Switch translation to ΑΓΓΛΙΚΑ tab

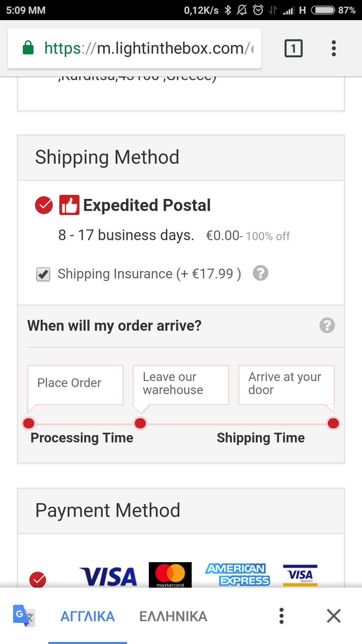(87, 616)
